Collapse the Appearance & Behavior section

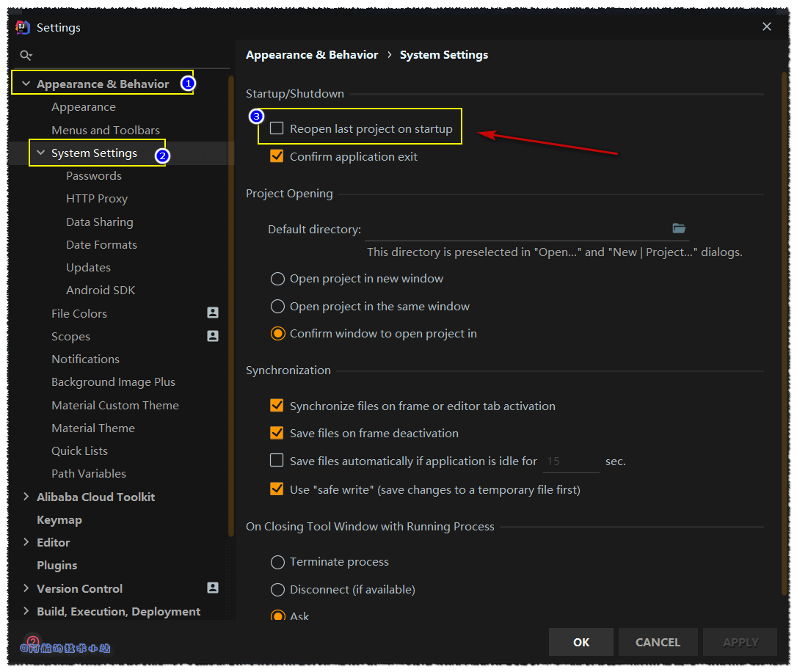tap(26, 83)
